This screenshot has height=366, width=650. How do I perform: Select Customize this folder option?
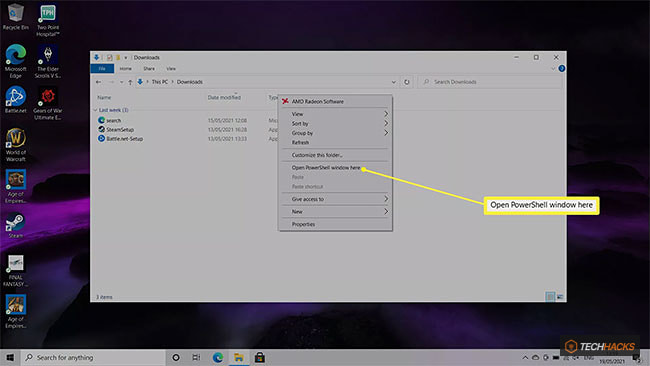tap(335, 155)
